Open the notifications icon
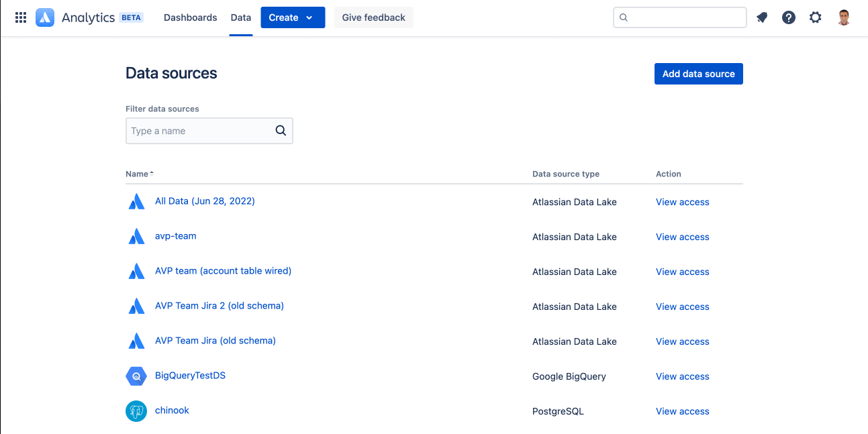The width and height of the screenshot is (868, 434). 762,17
